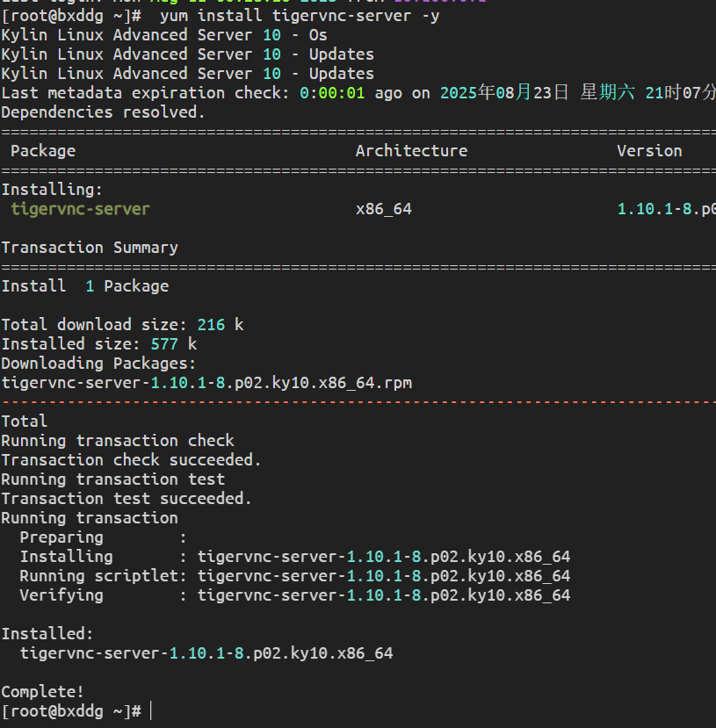This screenshot has width=716, height=728.
Task: Click the 'Installed:' heading
Action: pos(47,635)
